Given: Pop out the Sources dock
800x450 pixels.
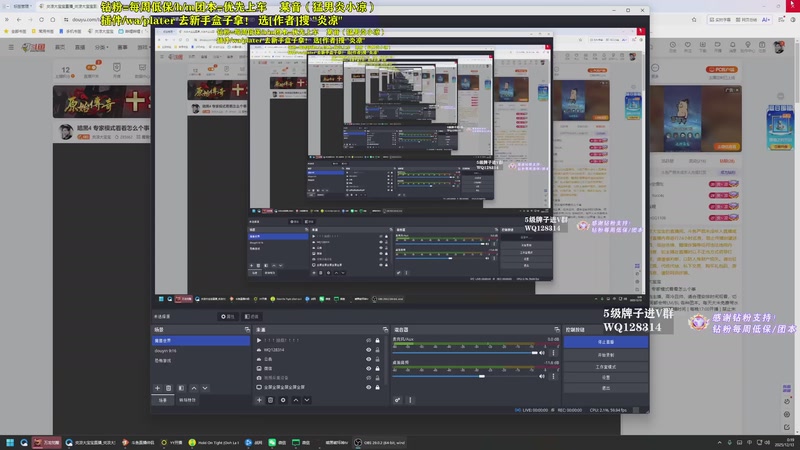Looking at the screenshot, I should 385,330.
